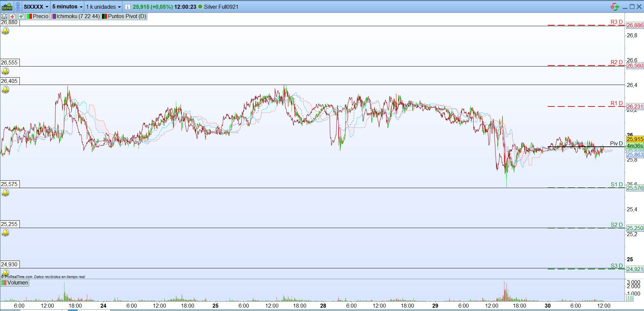Select the Puntos Pivot (D) indicator label

(125, 16)
